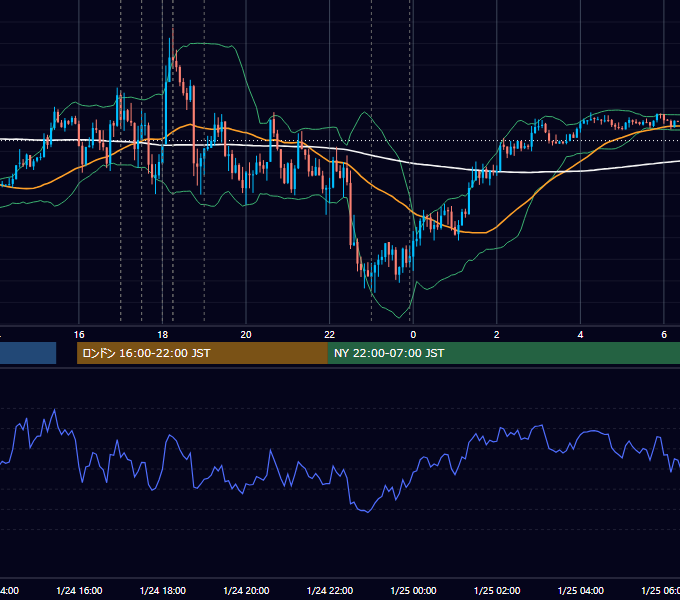Click the NY 22:00-07:00 JST session bar
Screen dimensions: 680x600
click(x=503, y=353)
